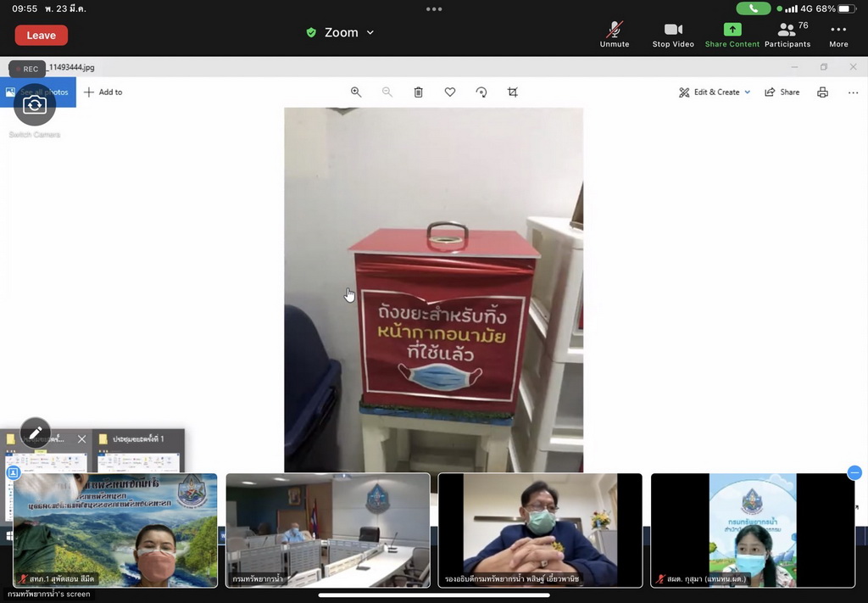This screenshot has width=868, height=603.
Task: Tap the muted mic icon on สผต. กุสุมา tile
Action: pos(660,578)
